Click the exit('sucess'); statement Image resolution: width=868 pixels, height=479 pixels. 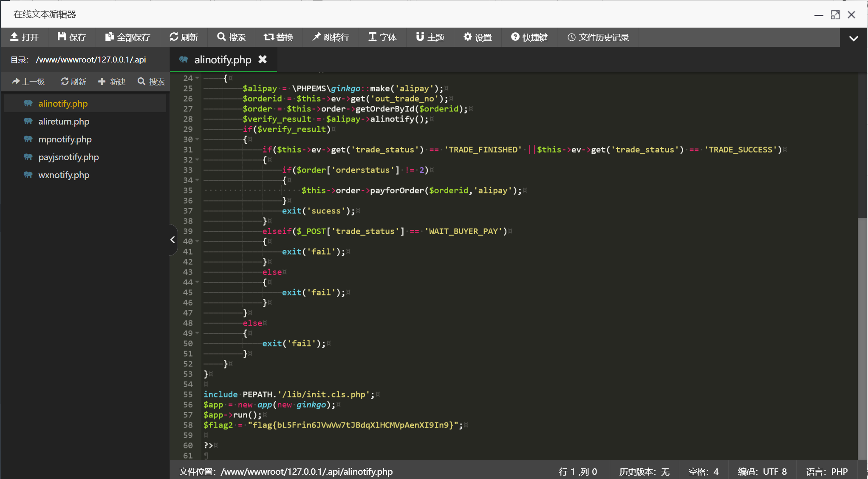click(318, 211)
